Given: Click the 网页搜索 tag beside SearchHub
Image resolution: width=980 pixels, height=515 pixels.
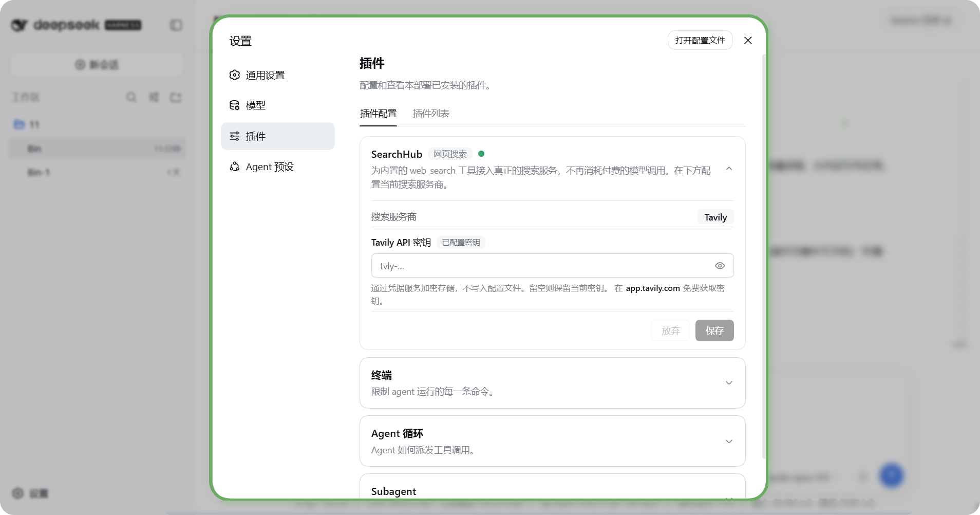Looking at the screenshot, I should pos(450,154).
